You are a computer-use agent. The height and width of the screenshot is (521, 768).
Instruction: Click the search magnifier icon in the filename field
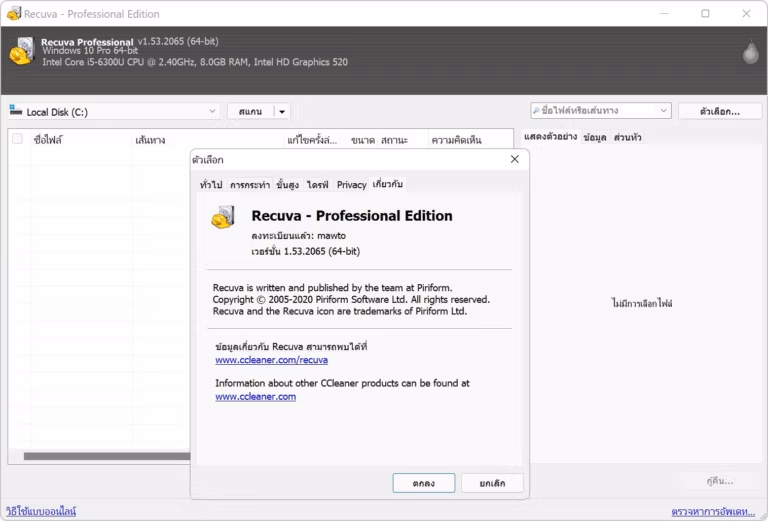click(x=536, y=111)
